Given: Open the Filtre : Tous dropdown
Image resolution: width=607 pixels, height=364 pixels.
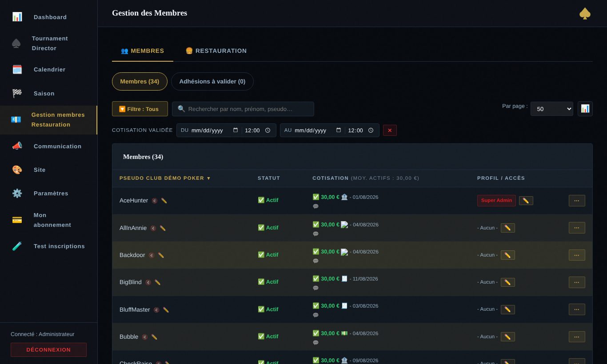Looking at the screenshot, I should [140, 109].
